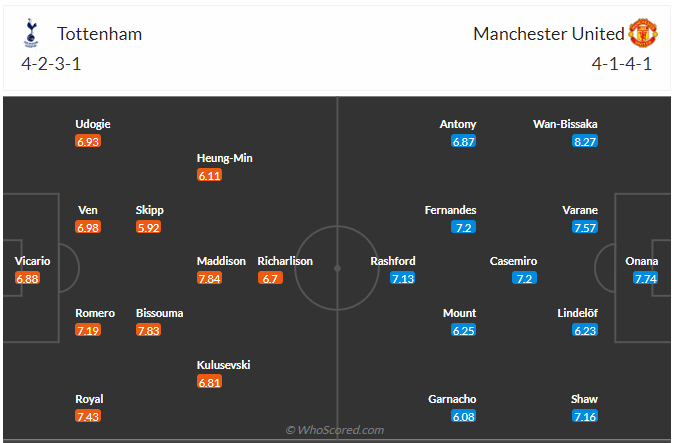Select Maddison's 7.84 rating badge

pyautogui.click(x=210, y=278)
